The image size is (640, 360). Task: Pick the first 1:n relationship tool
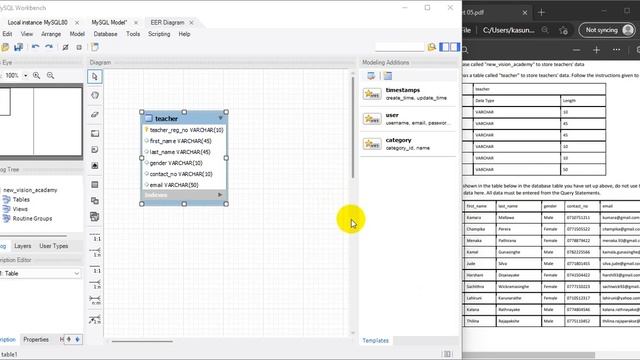tap(95, 252)
